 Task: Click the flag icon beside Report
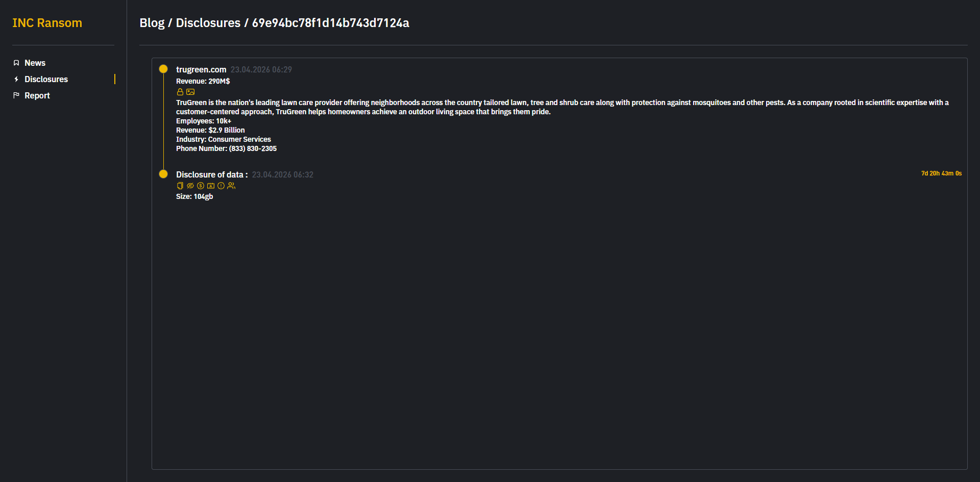point(16,95)
